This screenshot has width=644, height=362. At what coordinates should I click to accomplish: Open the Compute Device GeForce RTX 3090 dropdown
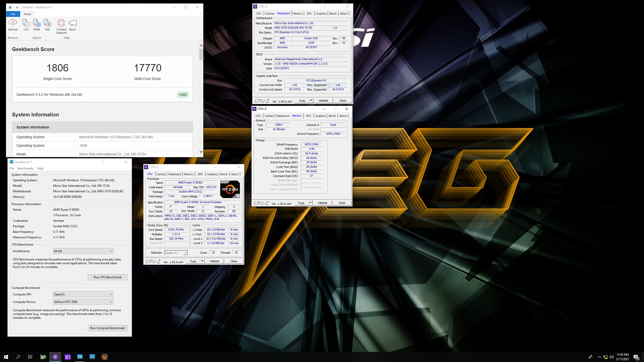click(83, 302)
